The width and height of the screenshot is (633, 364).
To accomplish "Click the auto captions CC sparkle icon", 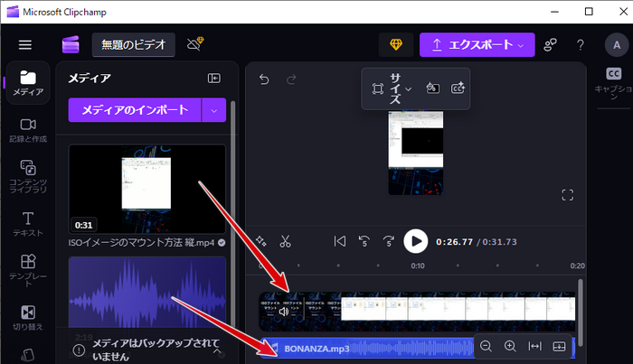I will click(458, 88).
